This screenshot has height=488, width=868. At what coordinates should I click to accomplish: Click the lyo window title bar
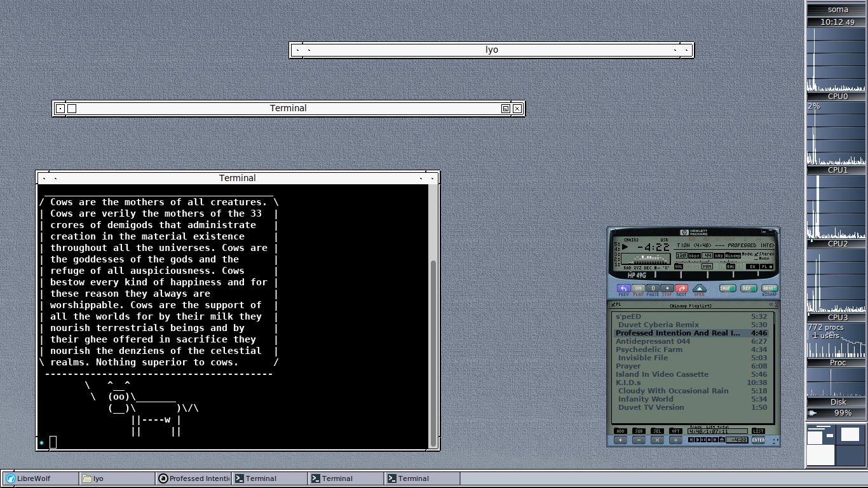(x=492, y=50)
